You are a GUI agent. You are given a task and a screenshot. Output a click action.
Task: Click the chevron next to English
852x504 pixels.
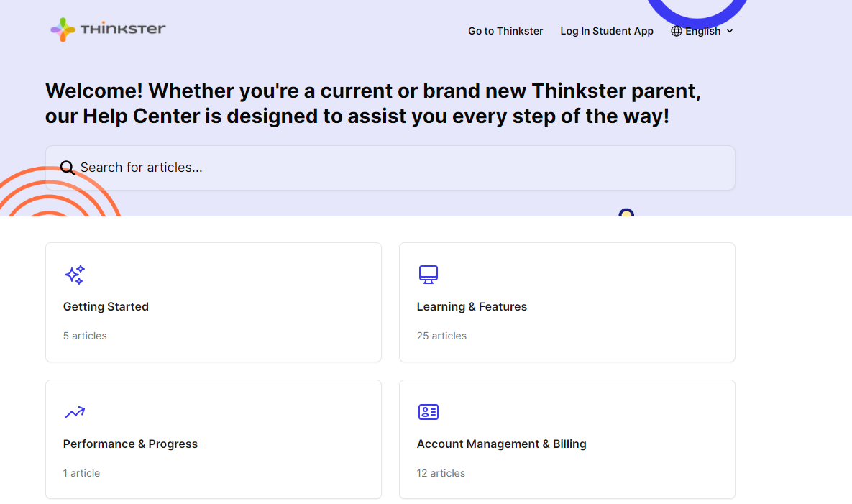click(730, 31)
